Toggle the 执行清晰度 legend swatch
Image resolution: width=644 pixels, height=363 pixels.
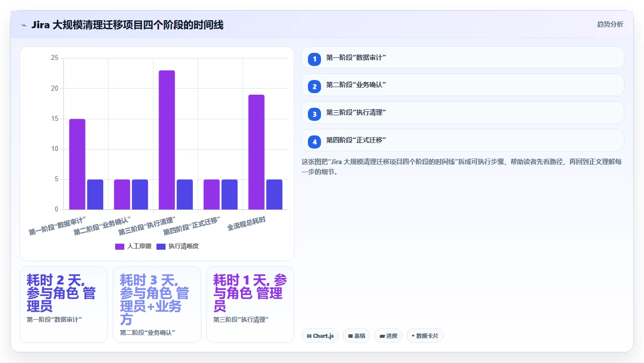pyautogui.click(x=161, y=246)
